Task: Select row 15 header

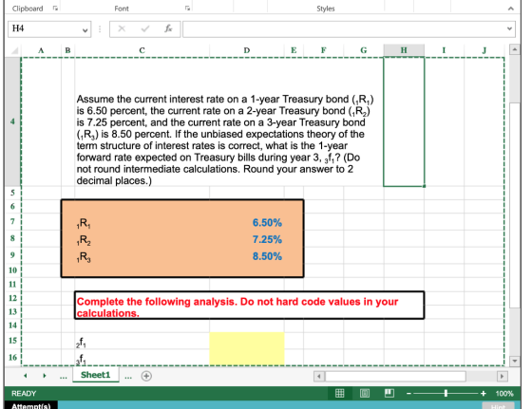Action: (x=12, y=341)
